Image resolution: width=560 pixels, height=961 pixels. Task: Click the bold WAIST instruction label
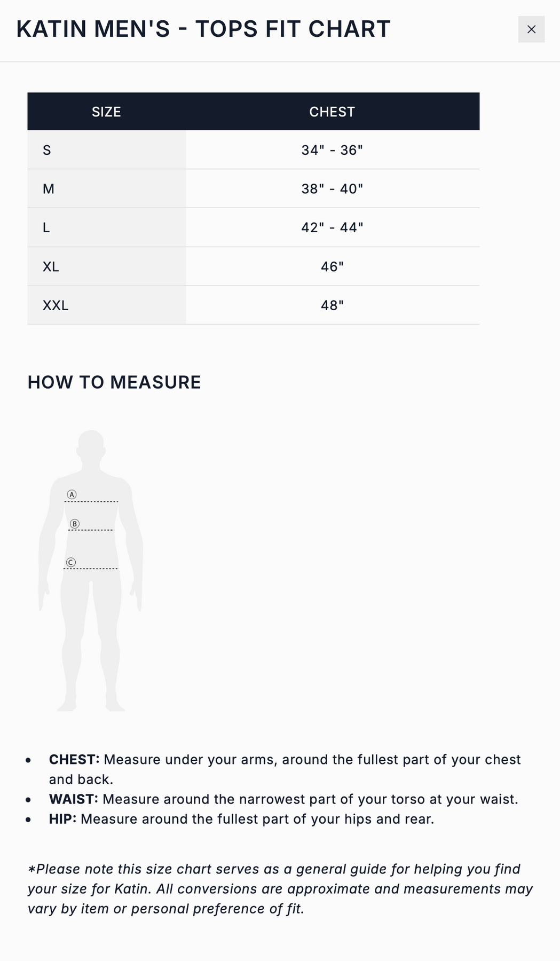(x=74, y=799)
